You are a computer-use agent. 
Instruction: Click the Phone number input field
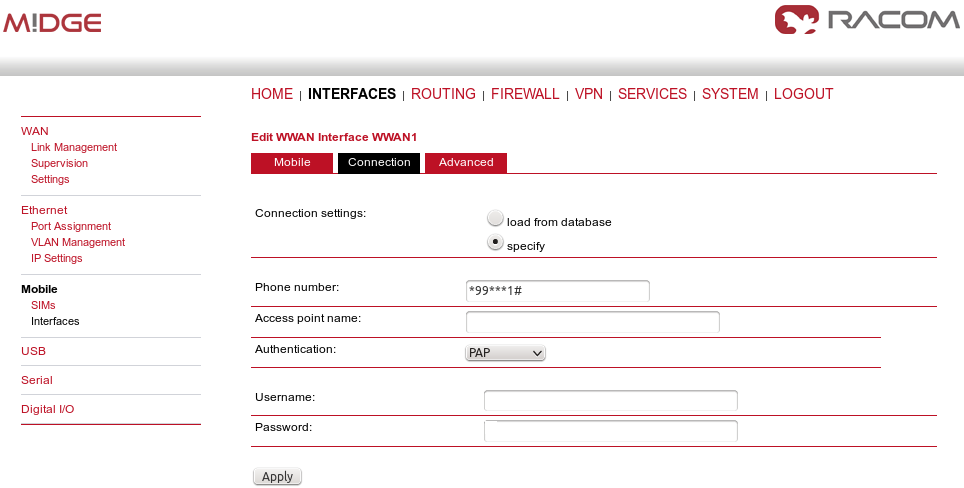(558, 291)
